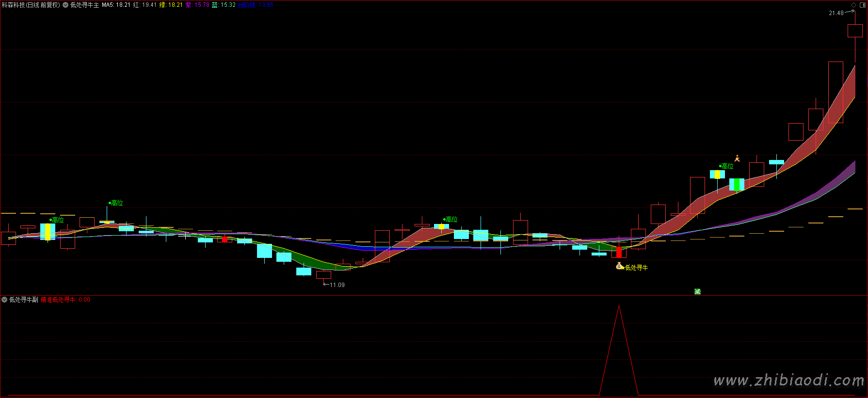Click the 低处寻牛副 sub-indicator name
The height and width of the screenshot is (398, 868).
[24, 300]
